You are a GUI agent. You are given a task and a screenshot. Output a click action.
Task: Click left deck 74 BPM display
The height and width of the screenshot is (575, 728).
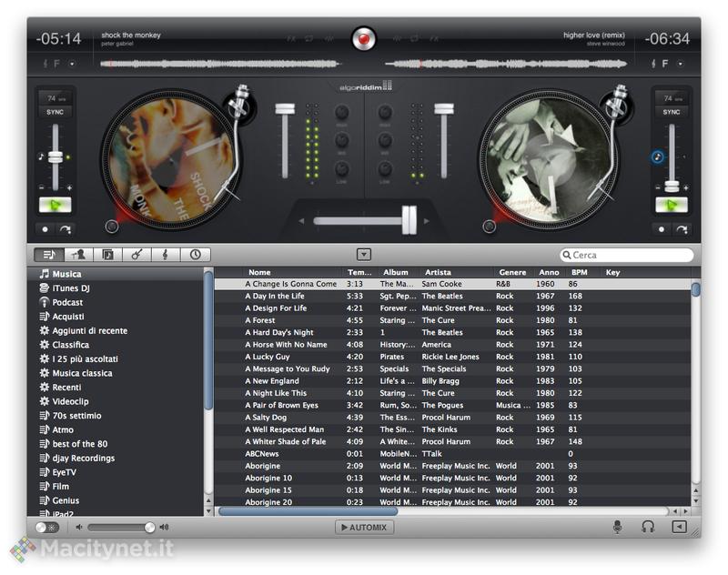pos(56,98)
